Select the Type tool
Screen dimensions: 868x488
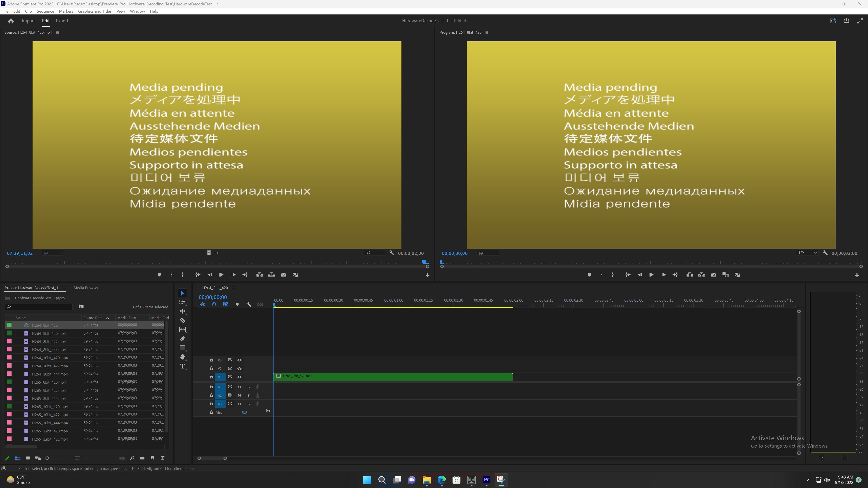tap(182, 366)
